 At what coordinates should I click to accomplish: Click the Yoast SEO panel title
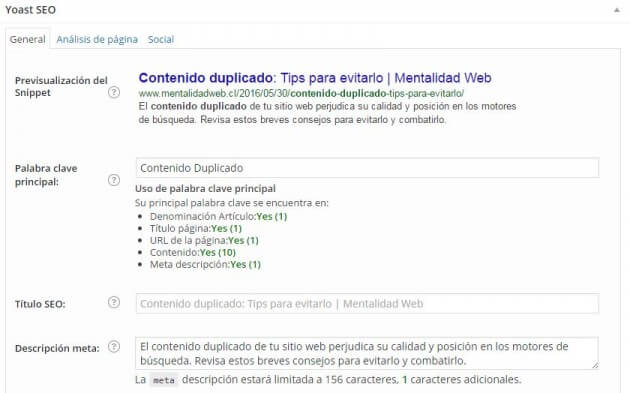click(x=31, y=10)
